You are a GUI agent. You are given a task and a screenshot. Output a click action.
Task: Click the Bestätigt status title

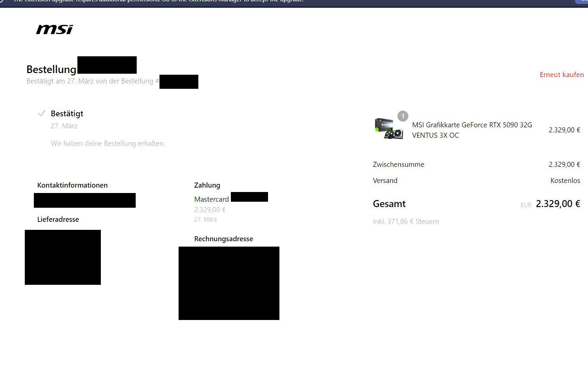click(x=67, y=114)
